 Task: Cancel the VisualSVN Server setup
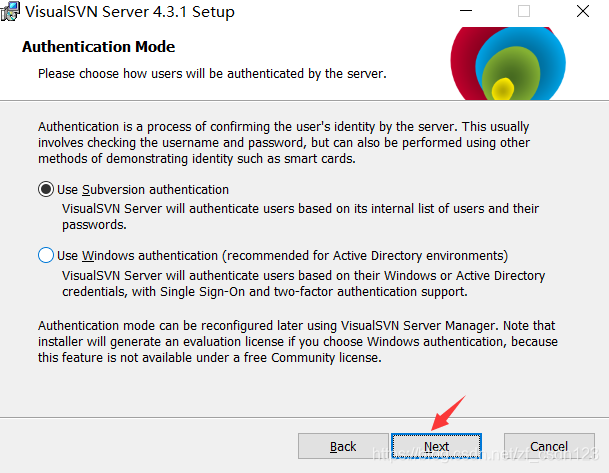[x=549, y=446]
